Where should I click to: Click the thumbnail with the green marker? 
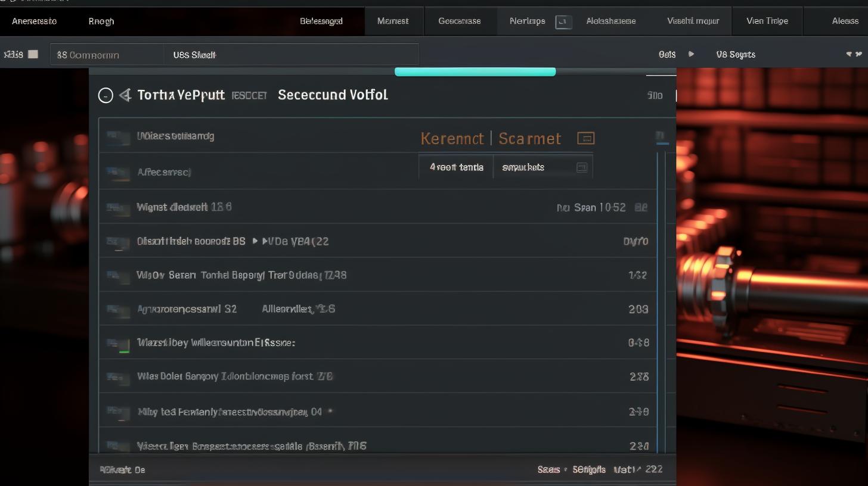(x=118, y=342)
